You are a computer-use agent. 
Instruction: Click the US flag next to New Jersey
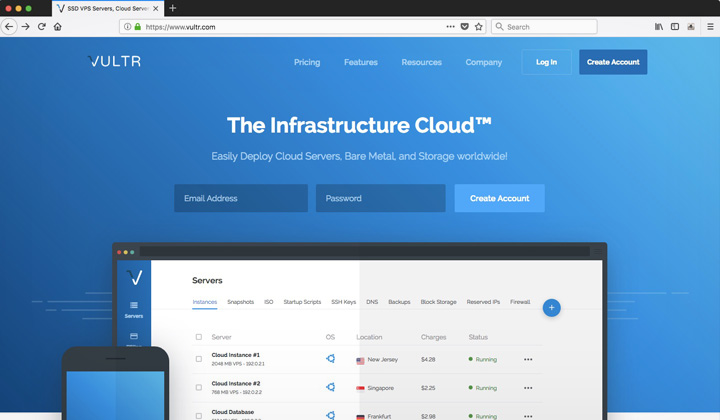tap(360, 361)
